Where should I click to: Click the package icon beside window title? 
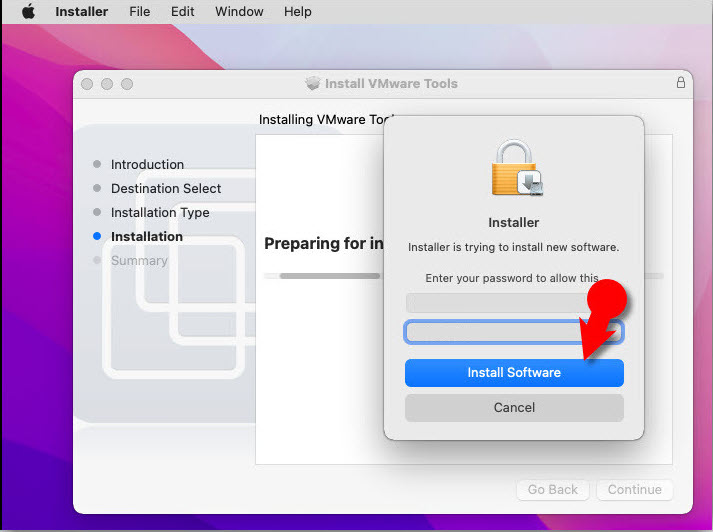tap(313, 84)
